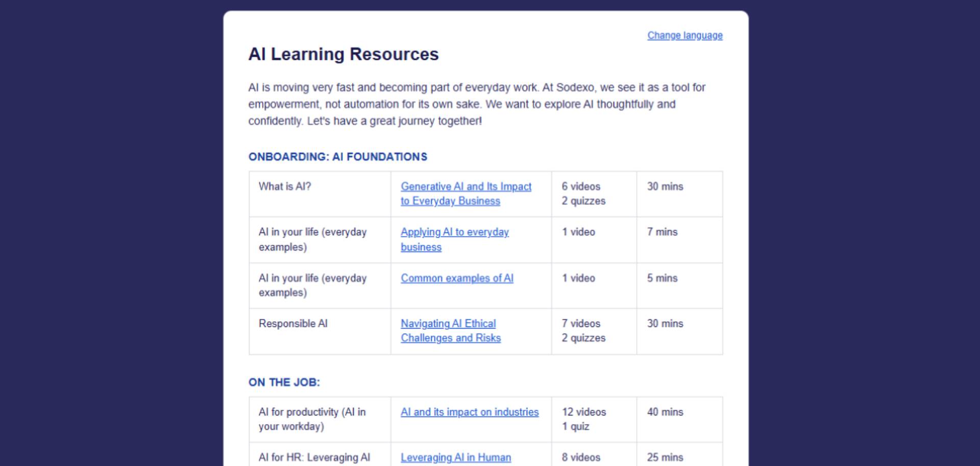Click the 12 videos 1 quiz cell
Screen dimensions: 980x466
coord(594,420)
